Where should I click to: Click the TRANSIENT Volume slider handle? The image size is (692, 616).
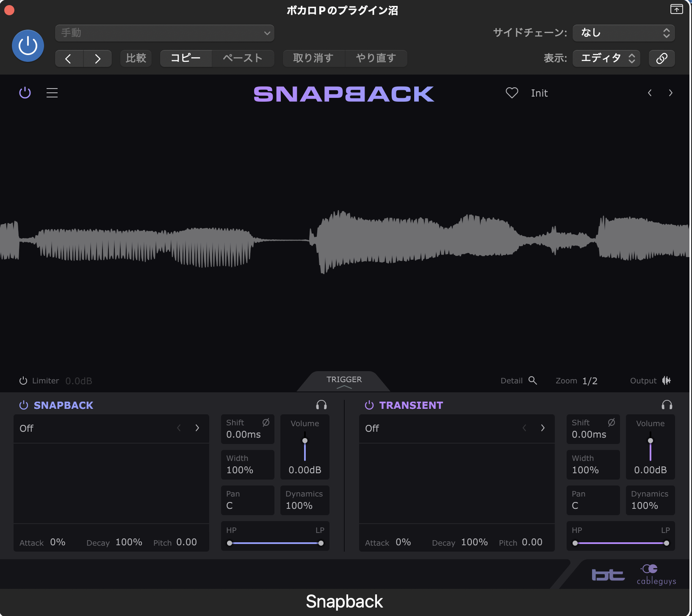click(650, 441)
